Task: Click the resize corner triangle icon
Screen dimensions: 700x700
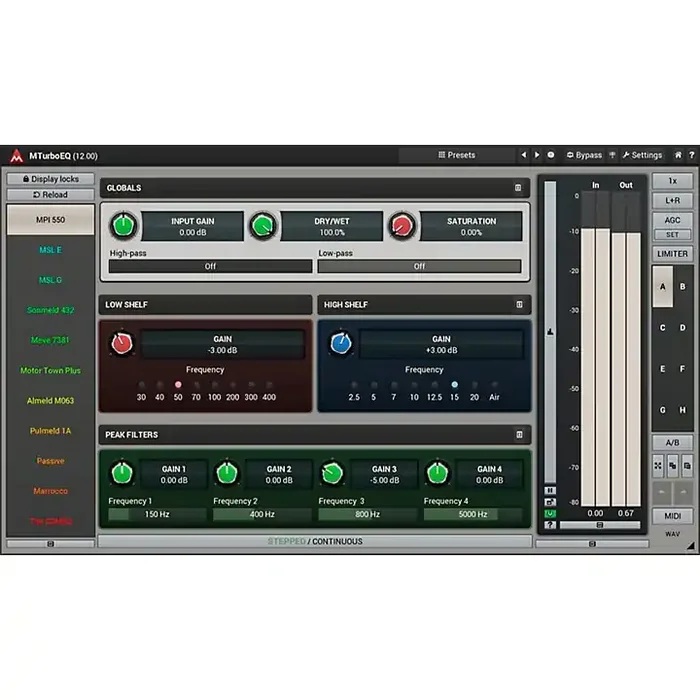Action: 691,545
